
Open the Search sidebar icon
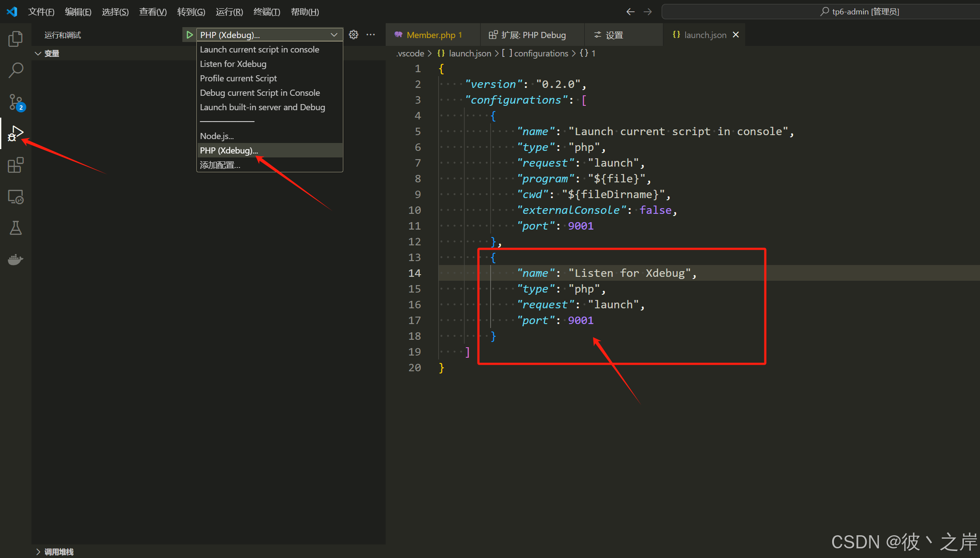(15, 70)
